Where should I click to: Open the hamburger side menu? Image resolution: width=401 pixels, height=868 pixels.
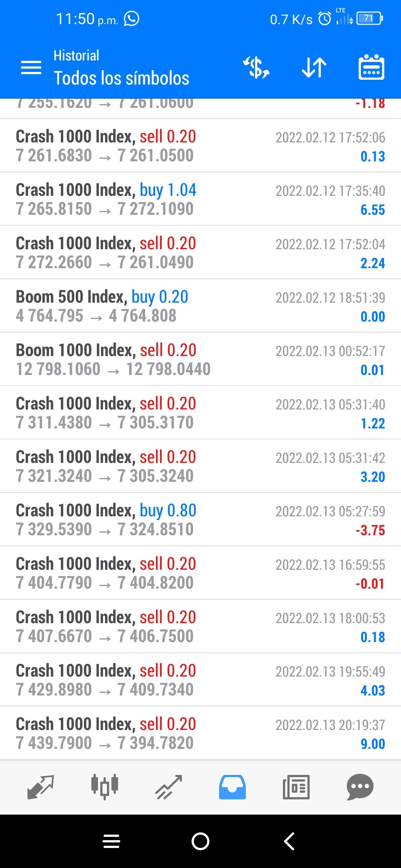[x=31, y=68]
